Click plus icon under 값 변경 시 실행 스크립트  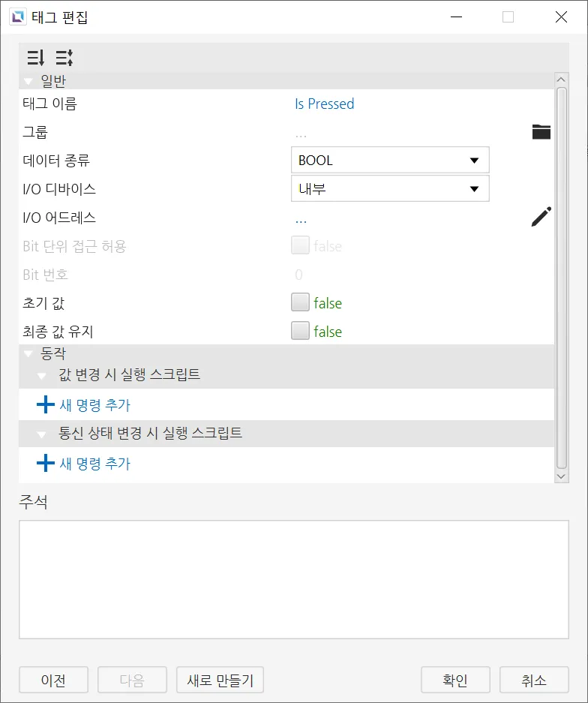click(46, 405)
